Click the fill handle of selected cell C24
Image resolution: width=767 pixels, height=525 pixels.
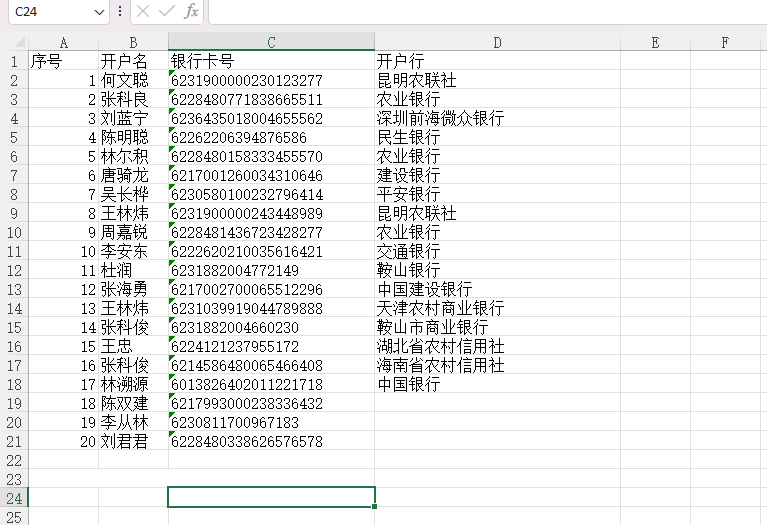(375, 506)
